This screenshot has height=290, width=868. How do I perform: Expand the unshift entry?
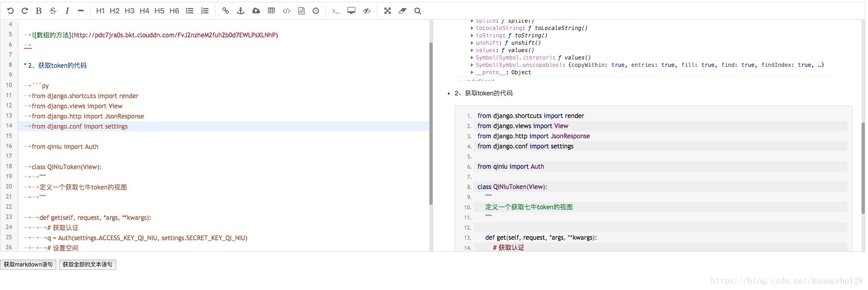point(472,43)
